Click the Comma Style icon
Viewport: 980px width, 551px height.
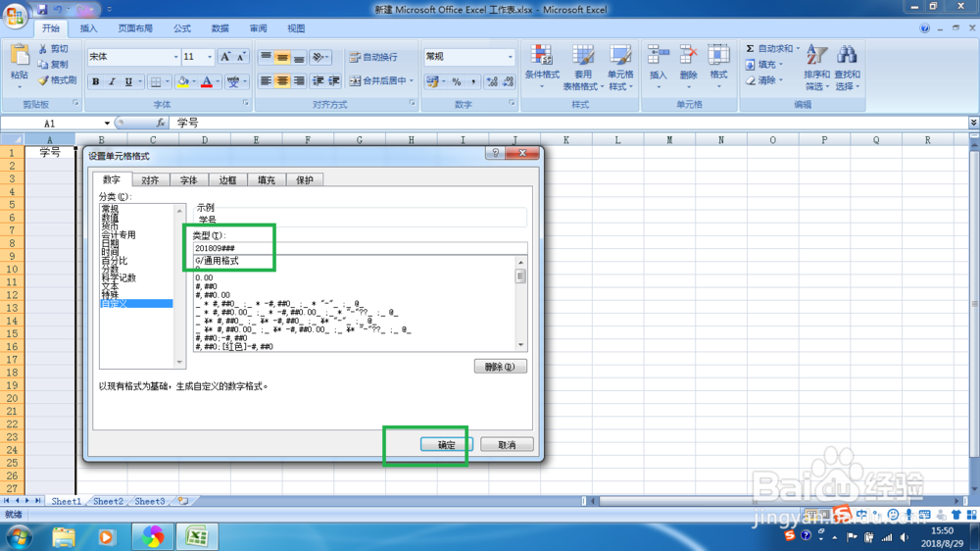pos(473,81)
